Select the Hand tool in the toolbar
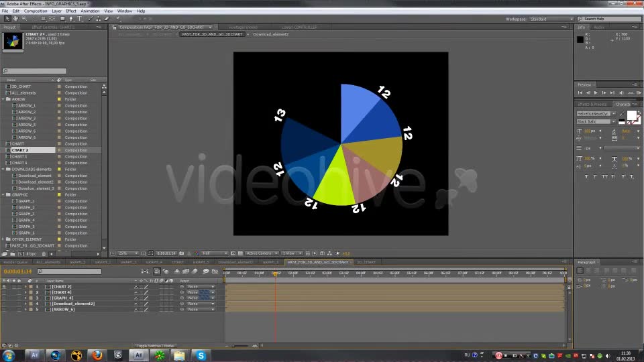Viewport: 644px width, 362px height. 15,19
